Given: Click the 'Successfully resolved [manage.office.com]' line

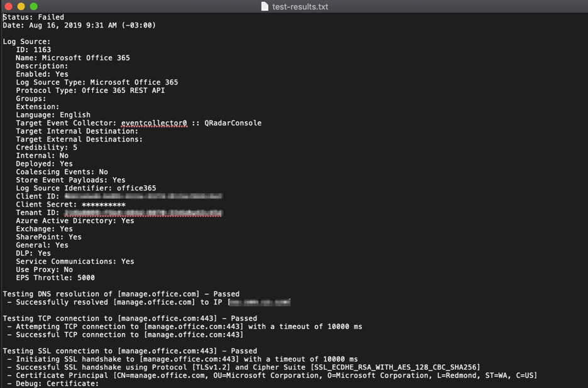Looking at the screenshot, I should tap(148, 302).
